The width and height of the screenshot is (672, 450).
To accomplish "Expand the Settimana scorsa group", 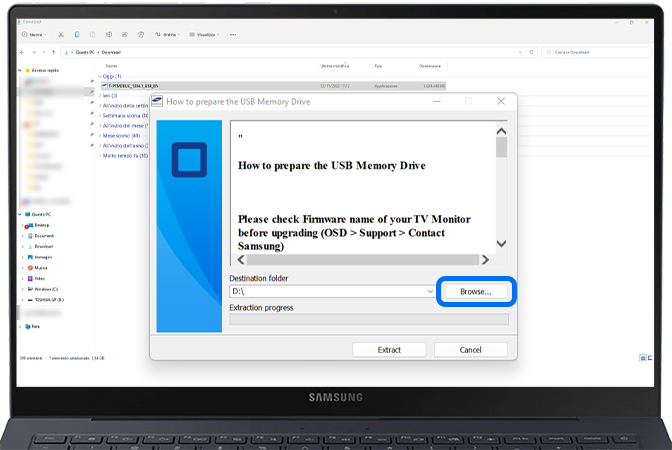I will coord(100,116).
